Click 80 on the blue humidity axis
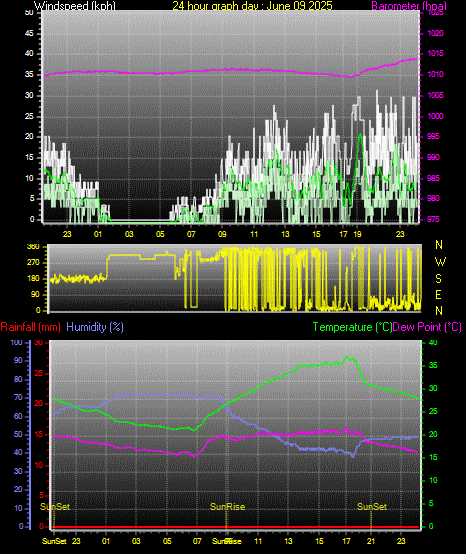 pyautogui.click(x=18, y=379)
